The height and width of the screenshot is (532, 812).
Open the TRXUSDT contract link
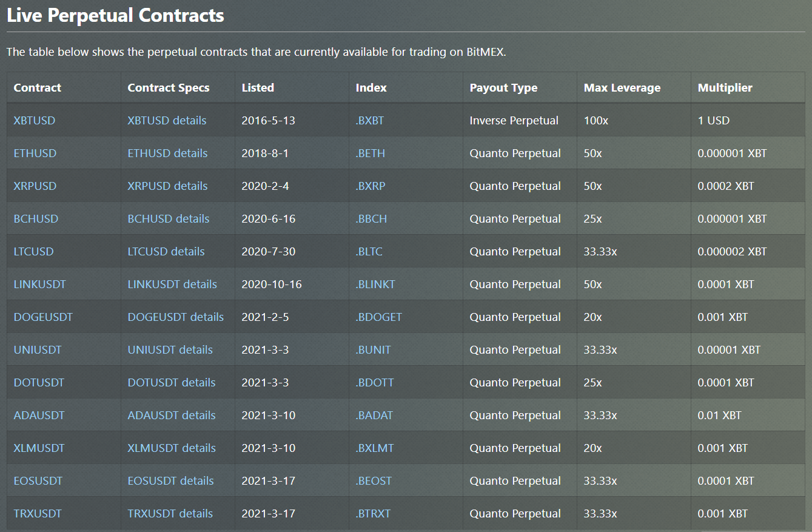coord(38,513)
